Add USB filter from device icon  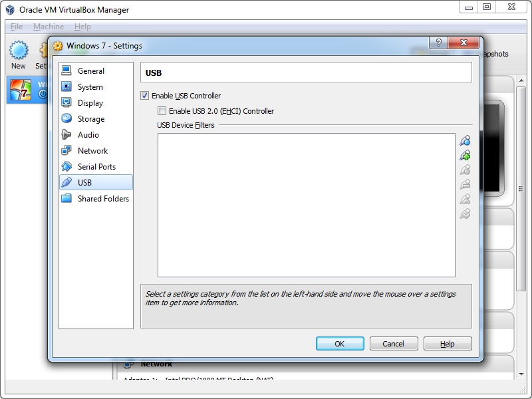point(465,156)
